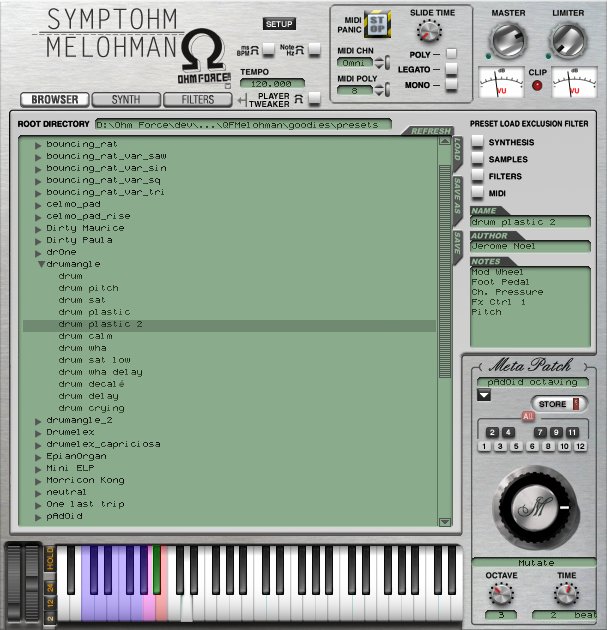Toggle the MONO mode switch

pos(452,84)
